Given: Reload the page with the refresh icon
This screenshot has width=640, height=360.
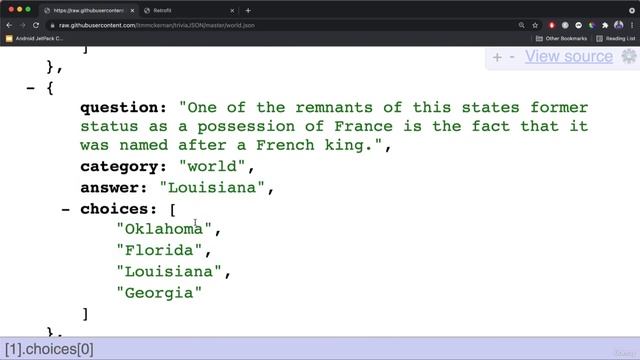Looking at the screenshot, I should click(x=36, y=25).
